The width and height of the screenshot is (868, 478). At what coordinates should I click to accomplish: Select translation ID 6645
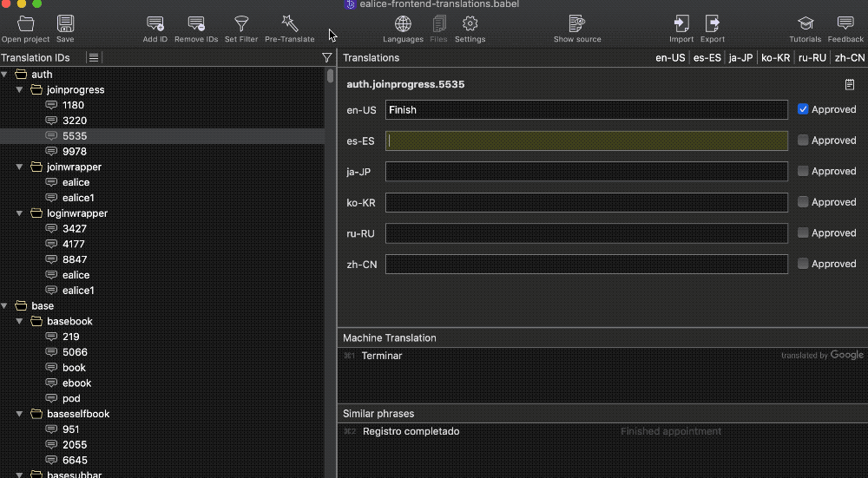[x=75, y=461]
